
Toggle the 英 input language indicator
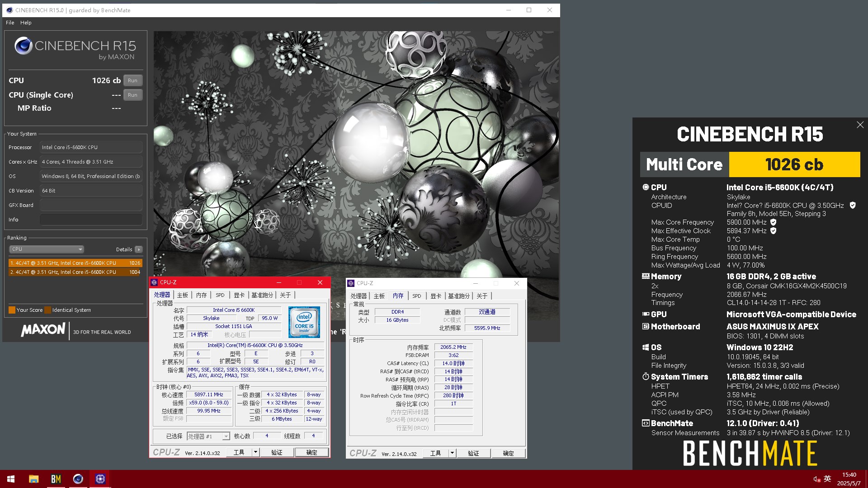pyautogui.click(x=827, y=479)
